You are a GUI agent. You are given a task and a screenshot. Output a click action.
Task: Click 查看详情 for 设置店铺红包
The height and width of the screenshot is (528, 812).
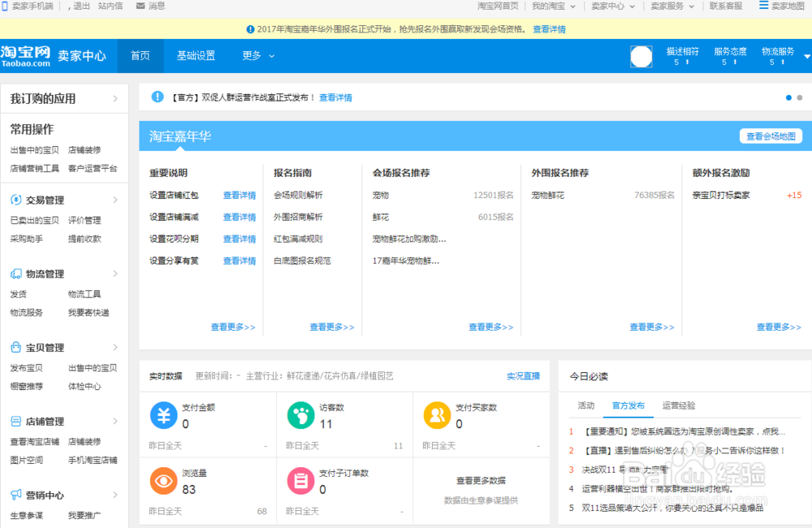(240, 195)
